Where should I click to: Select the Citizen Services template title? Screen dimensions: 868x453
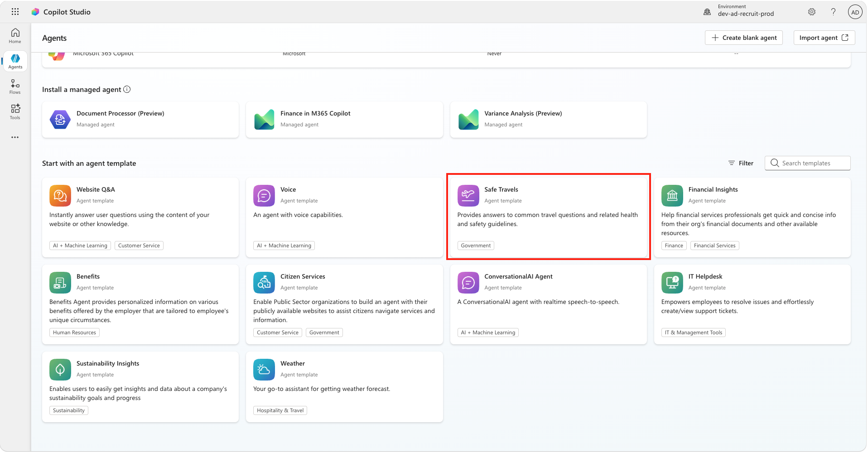(303, 276)
